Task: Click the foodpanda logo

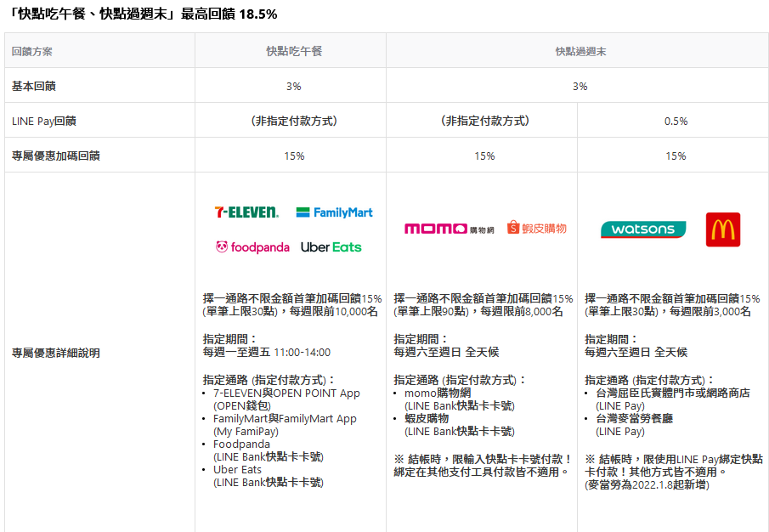Action: (252, 247)
